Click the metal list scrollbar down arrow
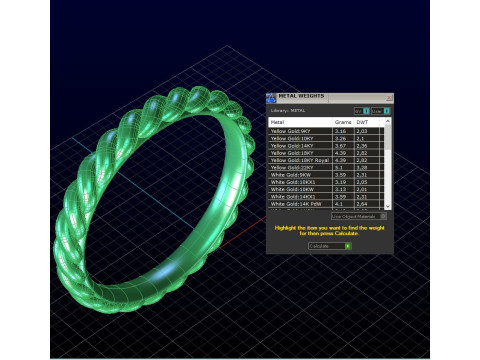The width and height of the screenshot is (480, 360). pyautogui.click(x=388, y=206)
